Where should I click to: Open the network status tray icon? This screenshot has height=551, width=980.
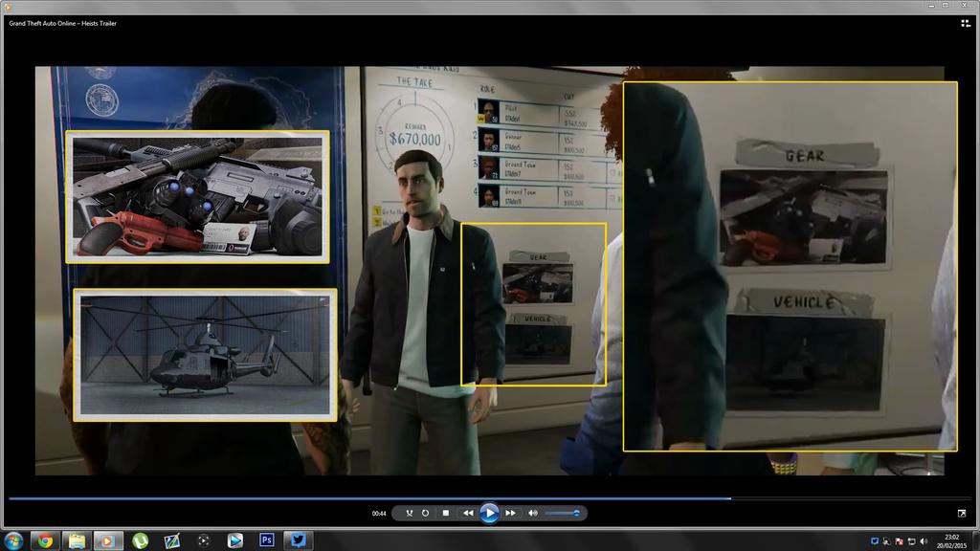tap(912, 541)
